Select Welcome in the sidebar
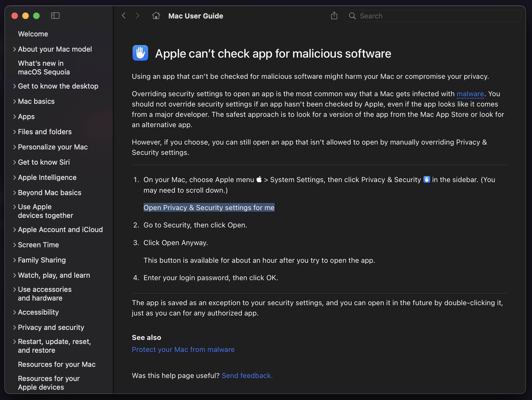Screen dimensions: 532x400 coord(33,34)
